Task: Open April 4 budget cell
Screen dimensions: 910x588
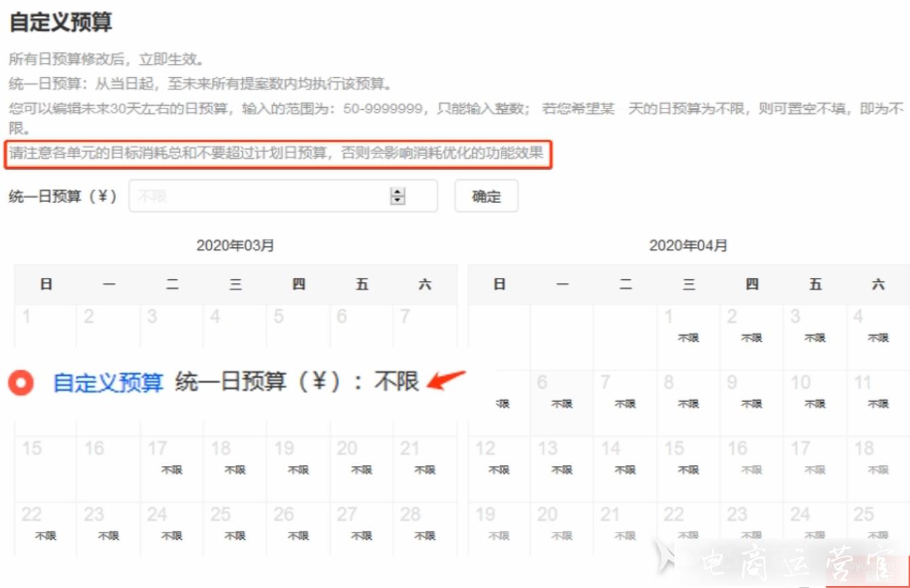Action: (x=878, y=336)
